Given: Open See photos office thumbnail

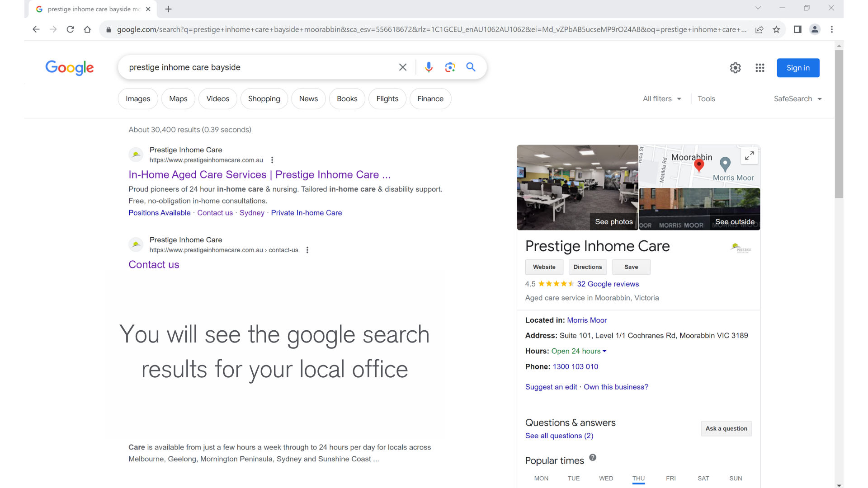Looking at the screenshot, I should 578,188.
